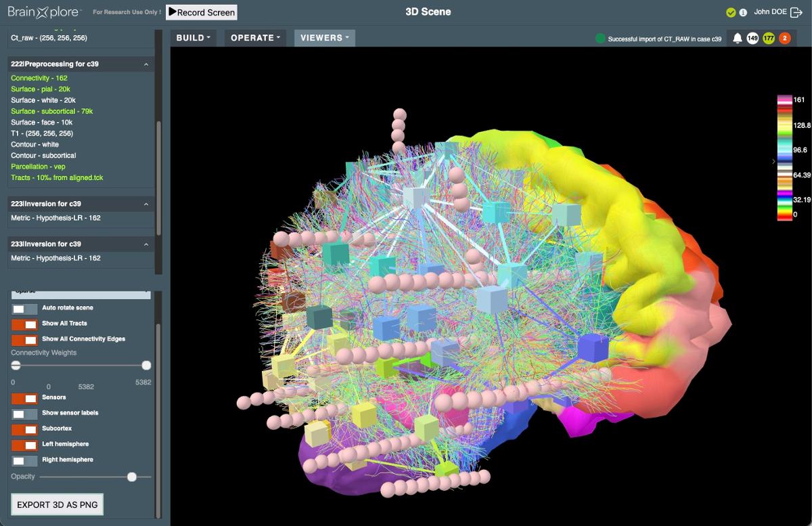Select T1 - (256, 256, 256) item
812x526 pixels.
click(x=42, y=133)
